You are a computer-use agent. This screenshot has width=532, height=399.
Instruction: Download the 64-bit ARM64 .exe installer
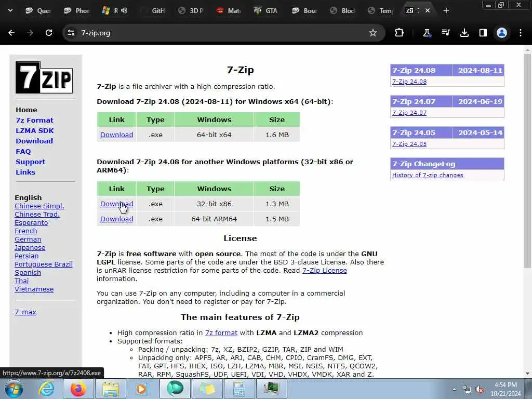click(116, 219)
